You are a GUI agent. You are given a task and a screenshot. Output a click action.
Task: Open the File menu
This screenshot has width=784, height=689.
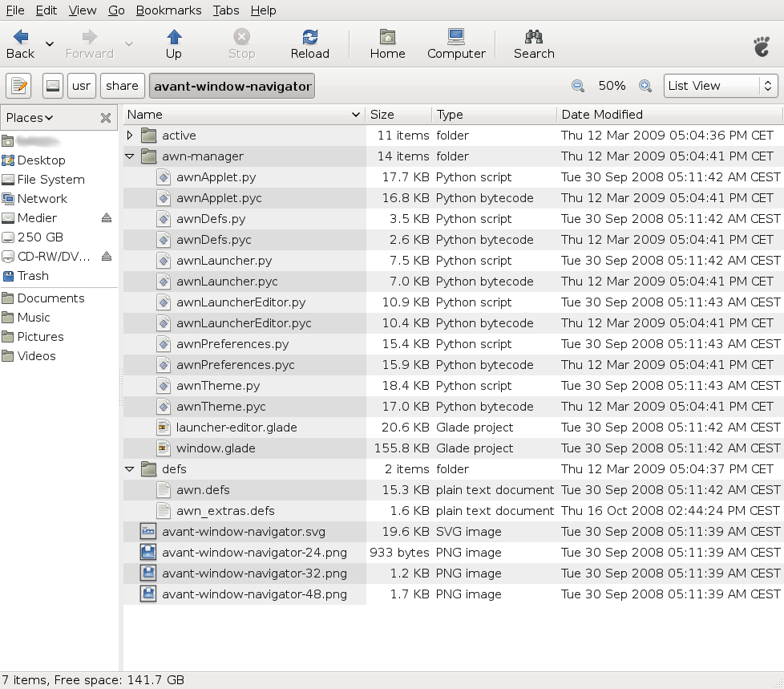(x=15, y=10)
